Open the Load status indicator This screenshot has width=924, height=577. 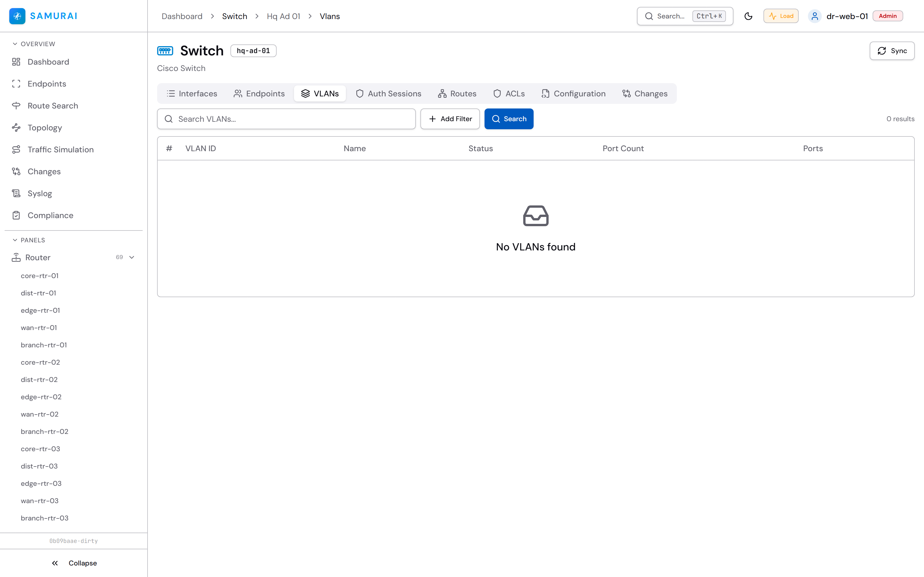pos(781,16)
